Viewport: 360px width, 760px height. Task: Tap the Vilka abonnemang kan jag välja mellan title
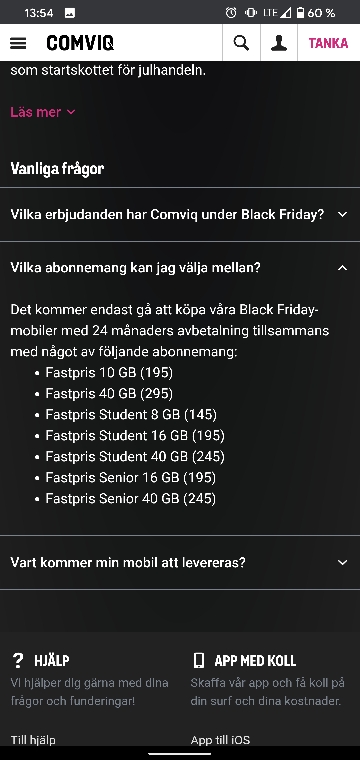click(x=135, y=268)
